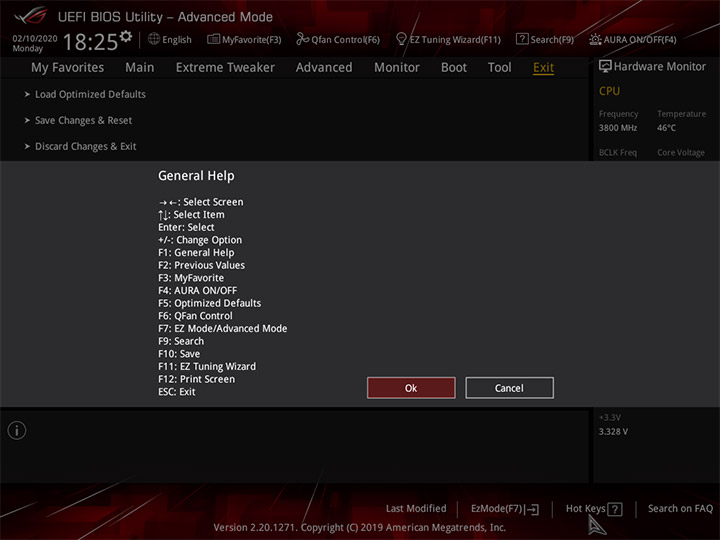Open the Tool tab
Image resolution: width=720 pixels, height=540 pixels.
pos(500,68)
